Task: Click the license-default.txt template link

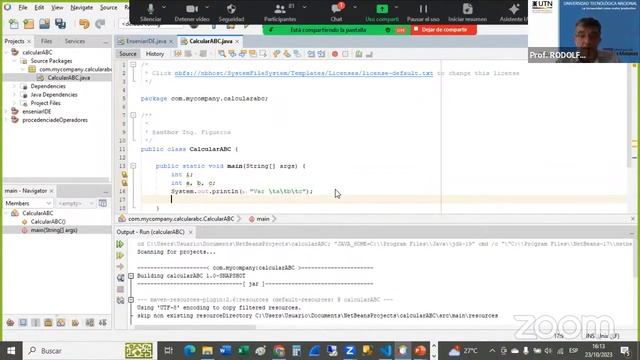Action: pyautogui.click(x=304, y=73)
